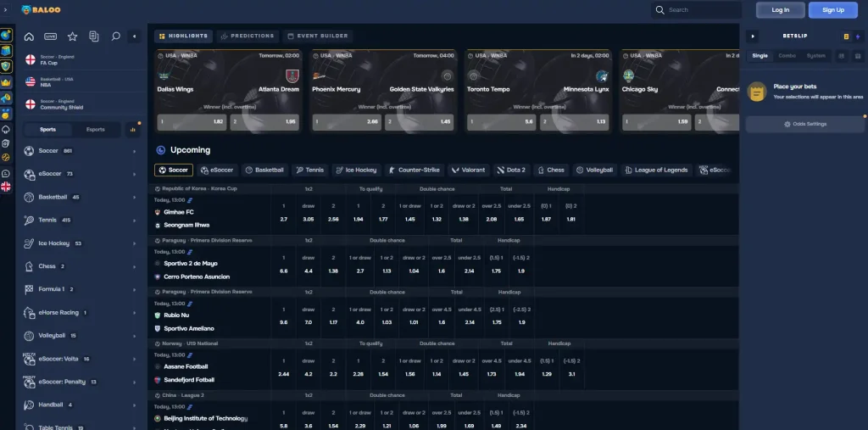Open the Highlights tab

point(184,36)
